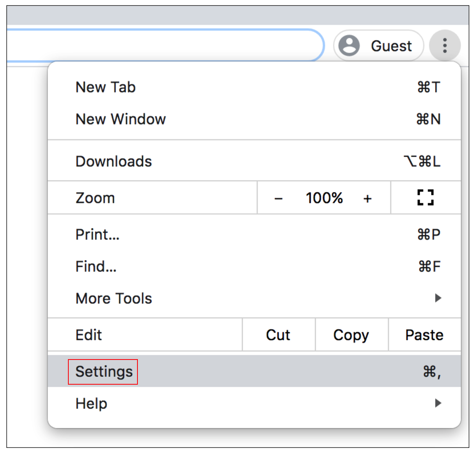Choose New Window from the menu
476x455 pixels.
pyautogui.click(x=121, y=119)
